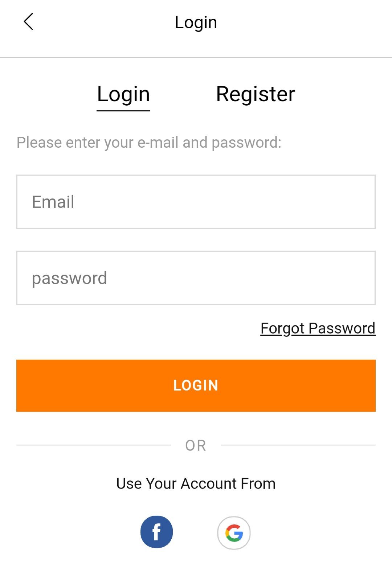The height and width of the screenshot is (564, 392).
Task: Click the underline beneath Login tab
Action: pyautogui.click(x=123, y=111)
